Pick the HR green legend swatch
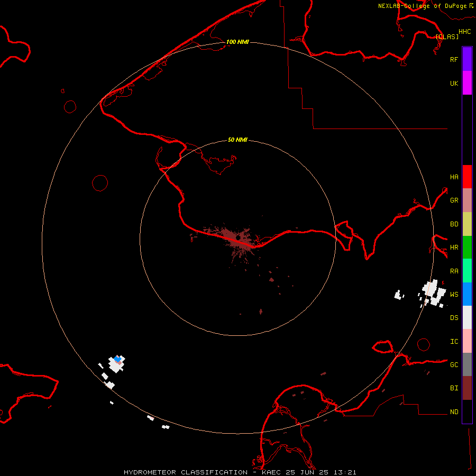 pyautogui.click(x=467, y=248)
